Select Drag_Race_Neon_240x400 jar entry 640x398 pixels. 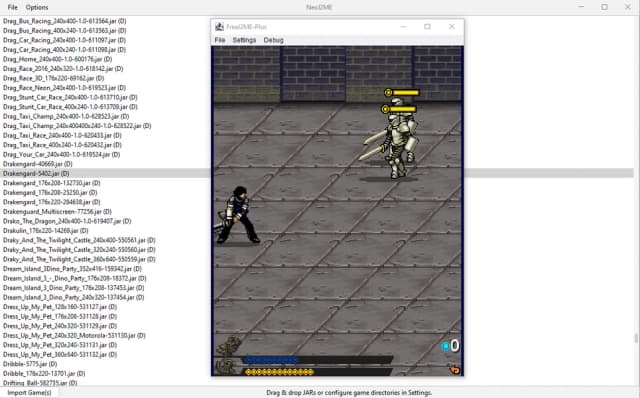coord(64,88)
